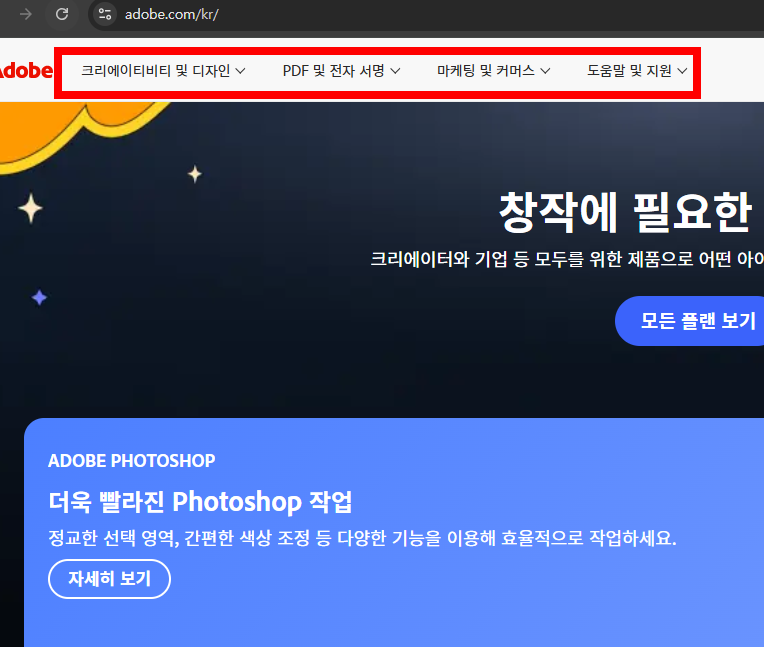Click 더욱 빨라진 Photoshop 작업 title

pyautogui.click(x=200, y=502)
